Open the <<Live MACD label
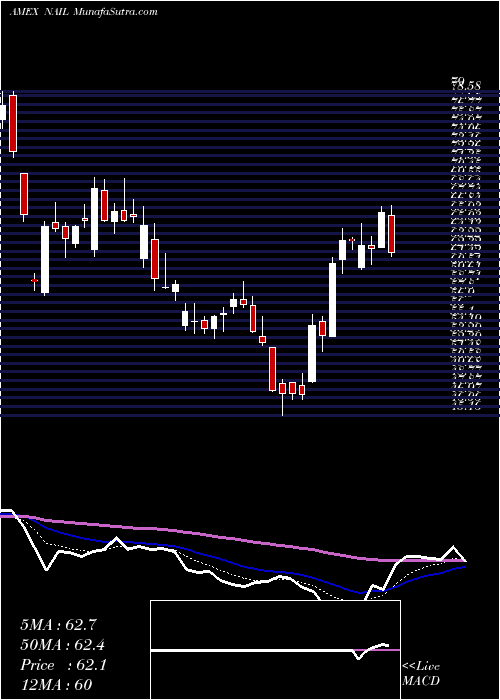 [421, 673]
